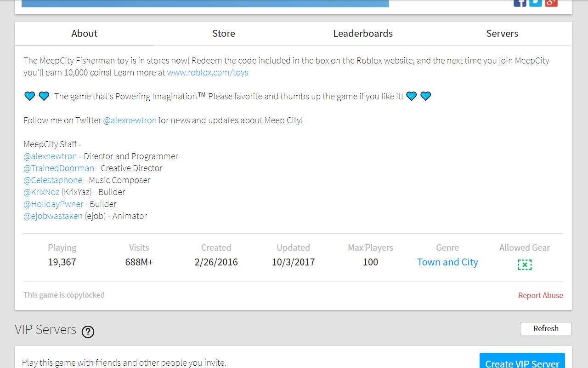The image size is (588, 368).
Task: Open the www.roblox.com/toys link
Action: pos(208,73)
